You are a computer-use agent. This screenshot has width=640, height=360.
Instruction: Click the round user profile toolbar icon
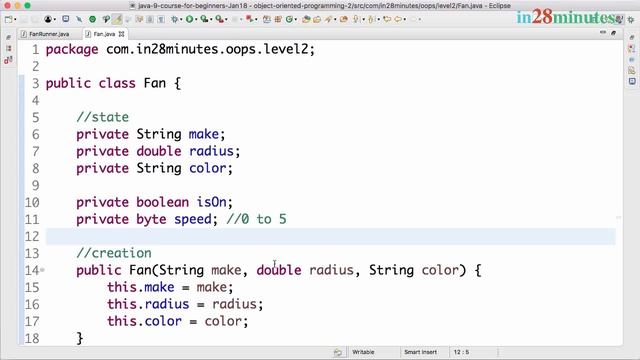tap(48, 19)
